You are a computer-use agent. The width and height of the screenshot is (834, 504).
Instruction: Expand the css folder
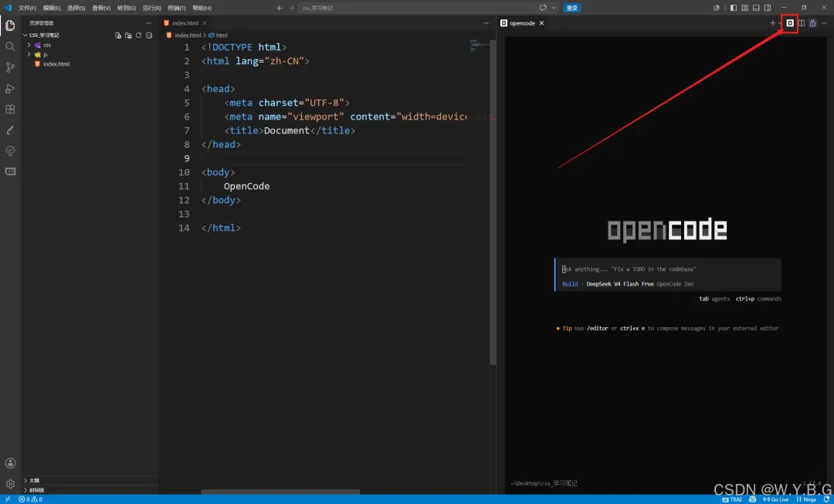click(29, 46)
